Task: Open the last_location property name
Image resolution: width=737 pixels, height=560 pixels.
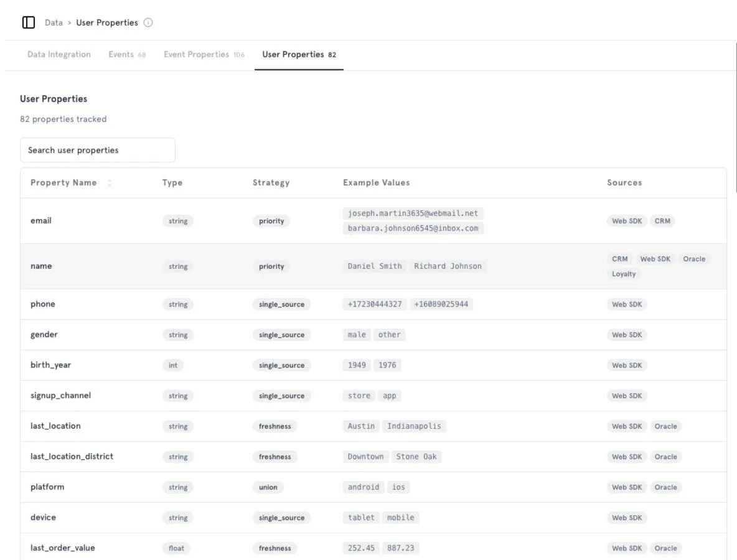Action: click(x=55, y=426)
